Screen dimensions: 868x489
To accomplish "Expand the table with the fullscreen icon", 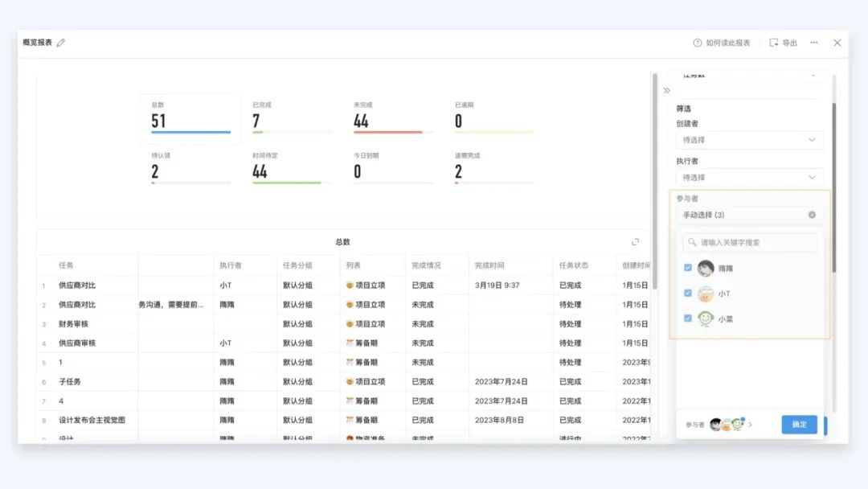I will (x=636, y=242).
